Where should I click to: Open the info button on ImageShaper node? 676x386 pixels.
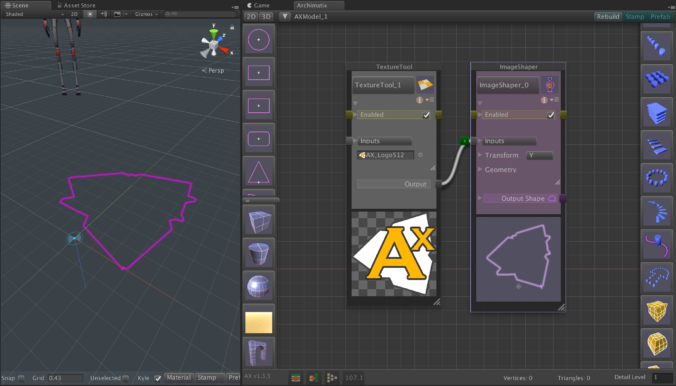pos(544,100)
